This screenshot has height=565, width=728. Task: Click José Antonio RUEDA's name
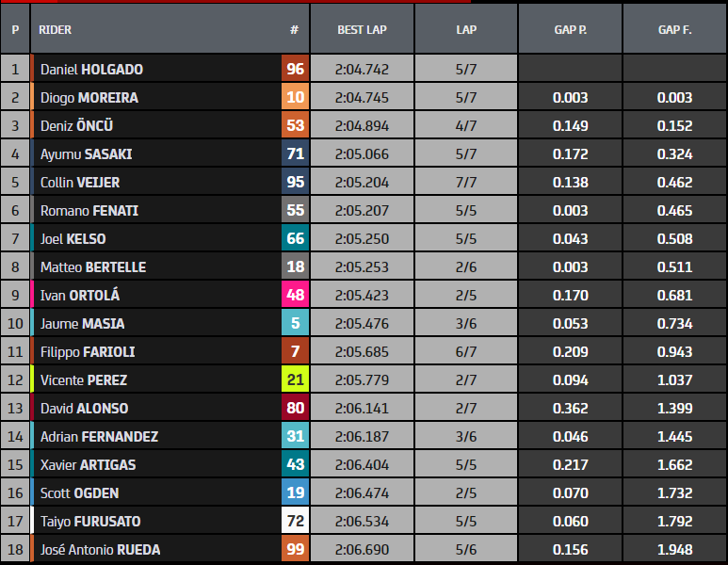tap(100, 550)
